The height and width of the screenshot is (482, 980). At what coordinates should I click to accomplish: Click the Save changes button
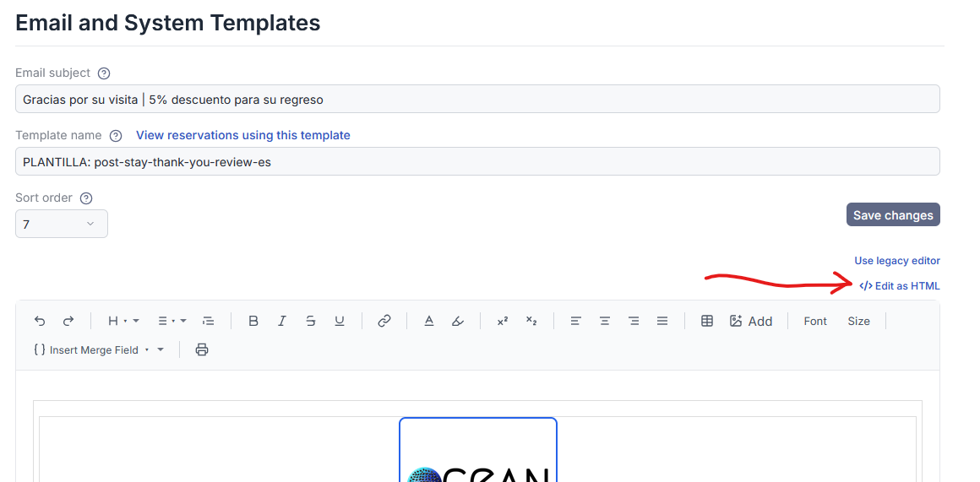click(x=893, y=215)
